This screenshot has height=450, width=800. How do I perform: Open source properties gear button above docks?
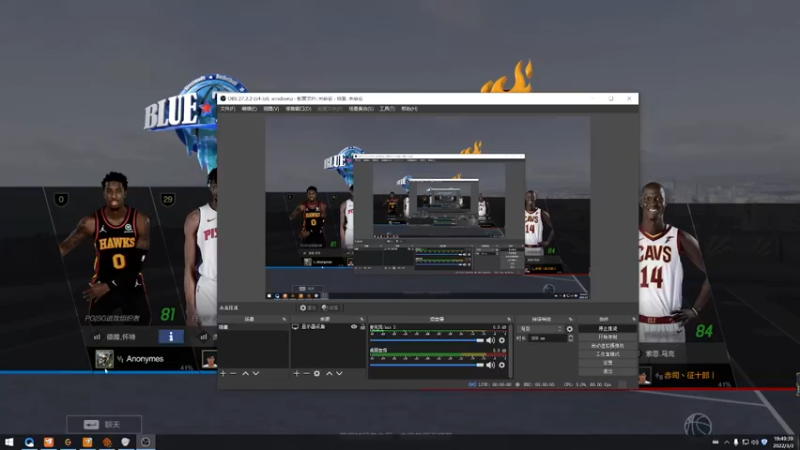(308, 308)
